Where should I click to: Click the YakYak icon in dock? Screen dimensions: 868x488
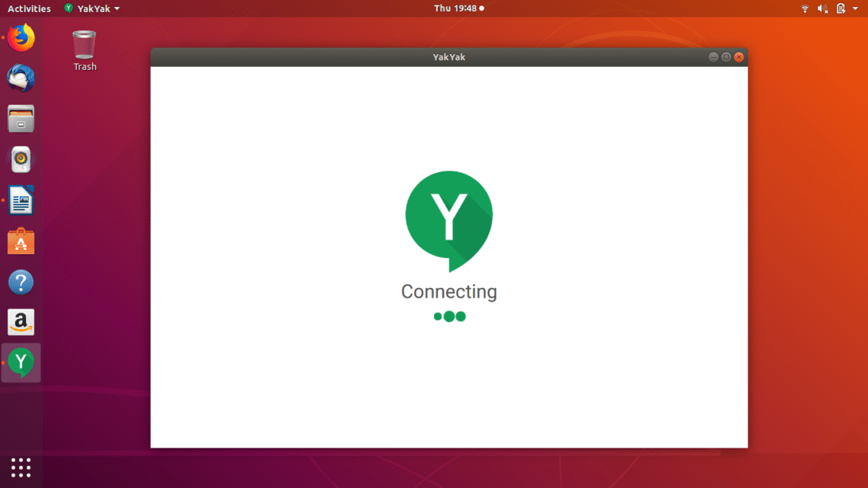coord(21,362)
